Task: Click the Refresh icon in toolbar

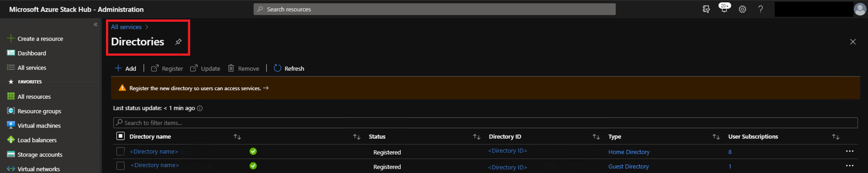Action: point(278,68)
